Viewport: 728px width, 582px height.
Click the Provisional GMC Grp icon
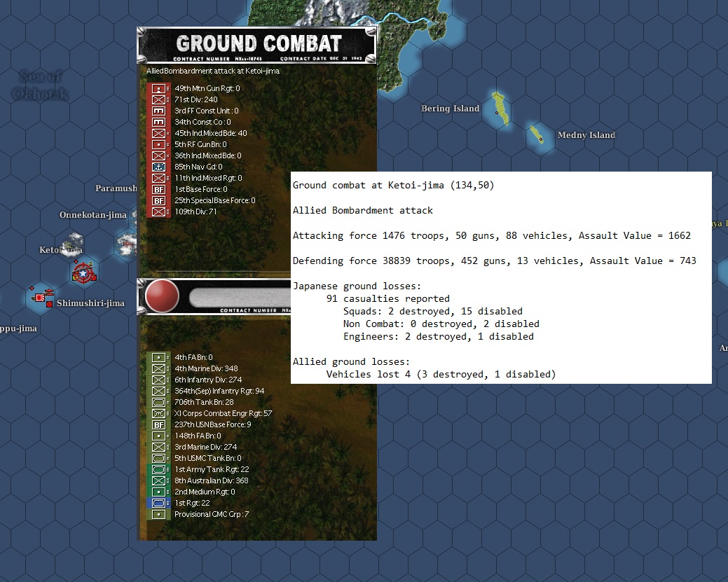click(159, 514)
